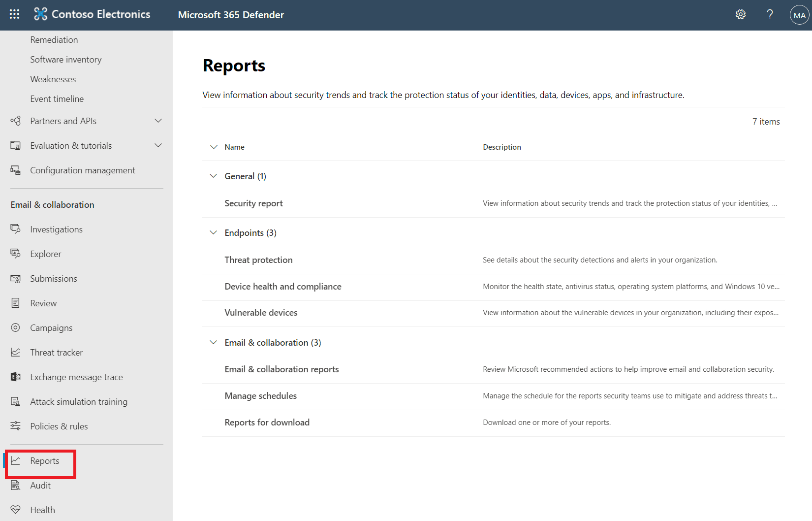Open the Vulnerable devices report
The height and width of the screenshot is (521, 812).
tap(261, 313)
